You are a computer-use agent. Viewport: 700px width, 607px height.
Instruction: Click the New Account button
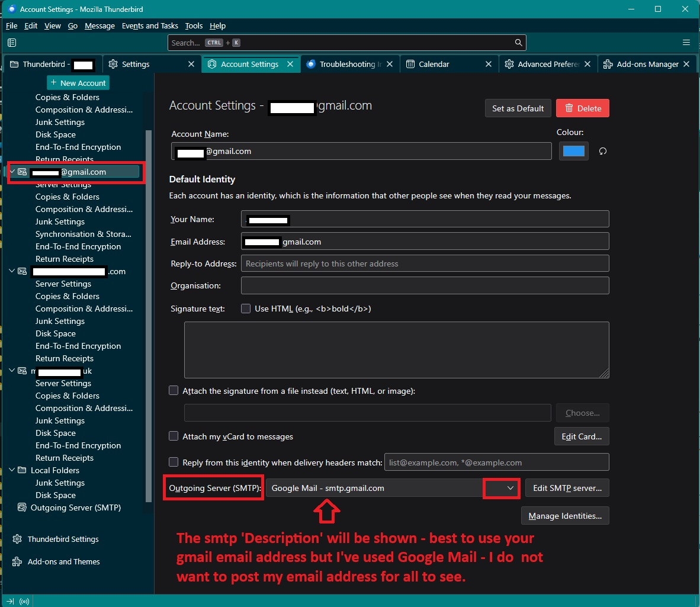78,82
